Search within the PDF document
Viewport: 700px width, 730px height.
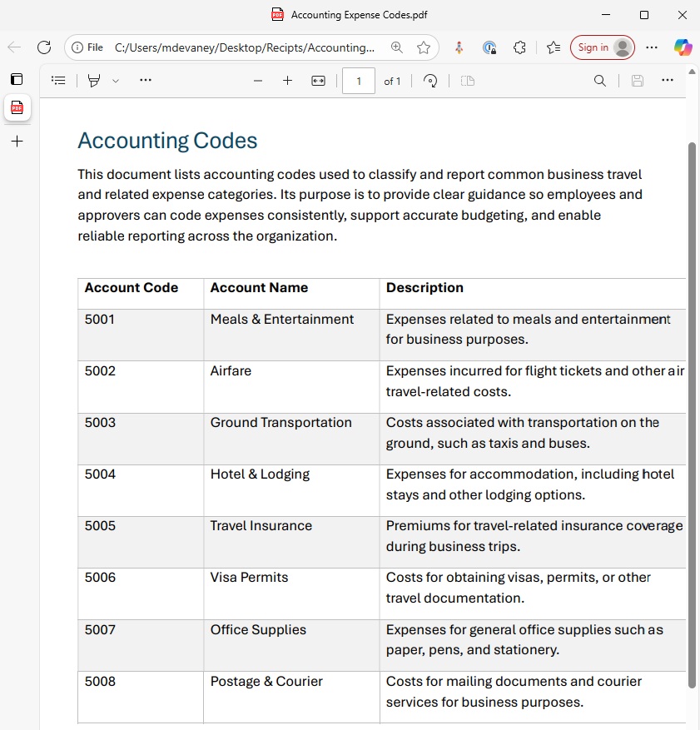(x=599, y=81)
